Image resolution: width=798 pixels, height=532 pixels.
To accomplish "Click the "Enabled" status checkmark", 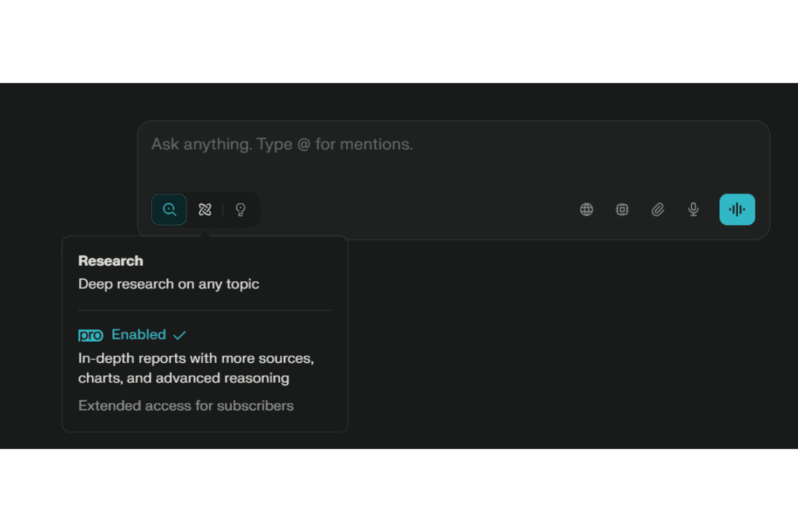I will click(x=180, y=335).
